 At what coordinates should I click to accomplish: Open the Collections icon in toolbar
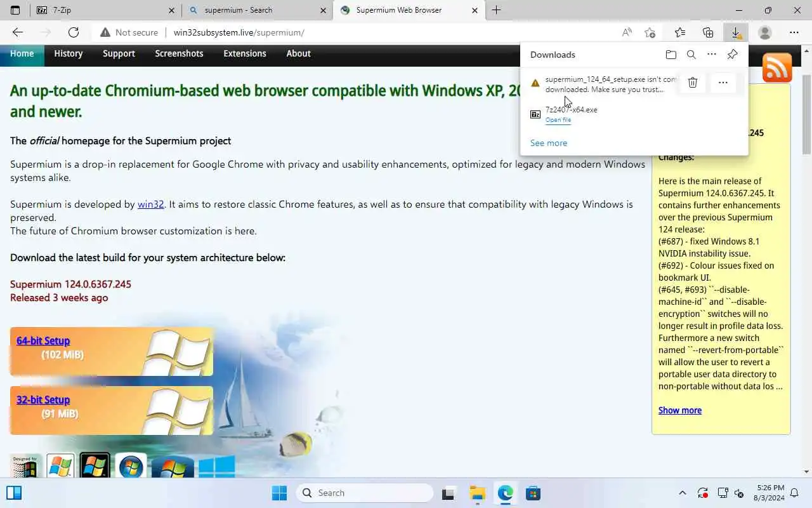click(708, 32)
